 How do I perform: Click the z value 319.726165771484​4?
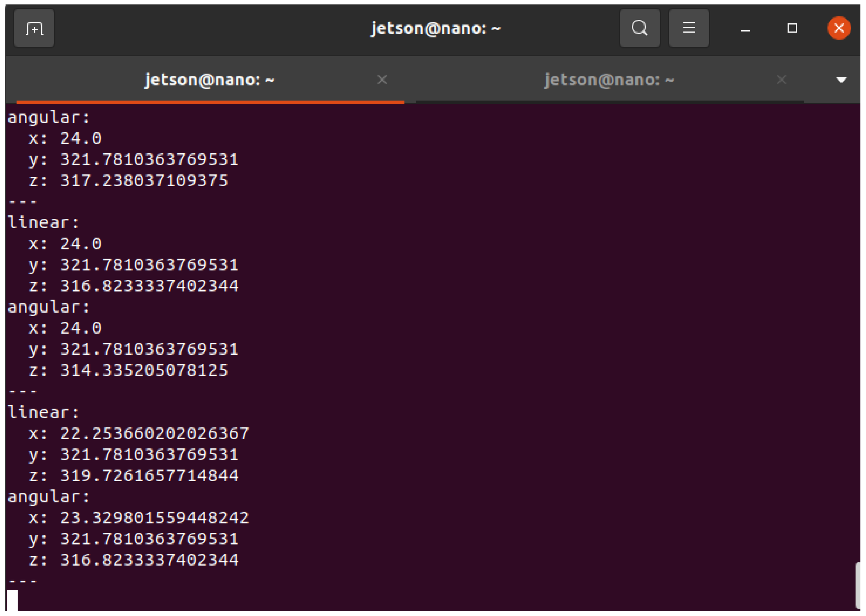pyautogui.click(x=150, y=476)
